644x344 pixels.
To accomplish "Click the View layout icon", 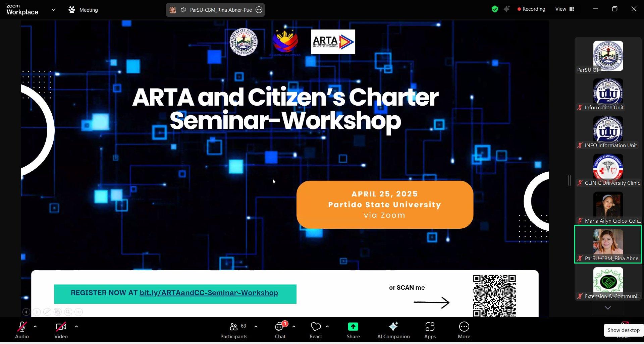I will (572, 9).
